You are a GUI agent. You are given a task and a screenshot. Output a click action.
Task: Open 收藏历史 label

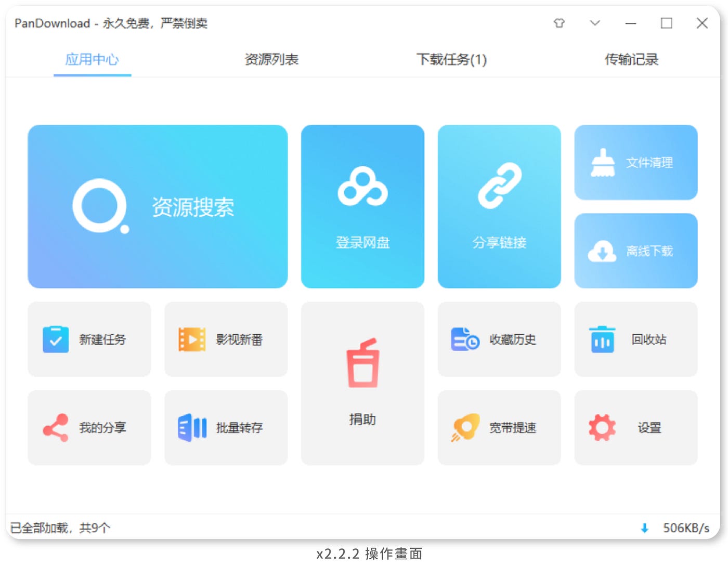click(512, 339)
